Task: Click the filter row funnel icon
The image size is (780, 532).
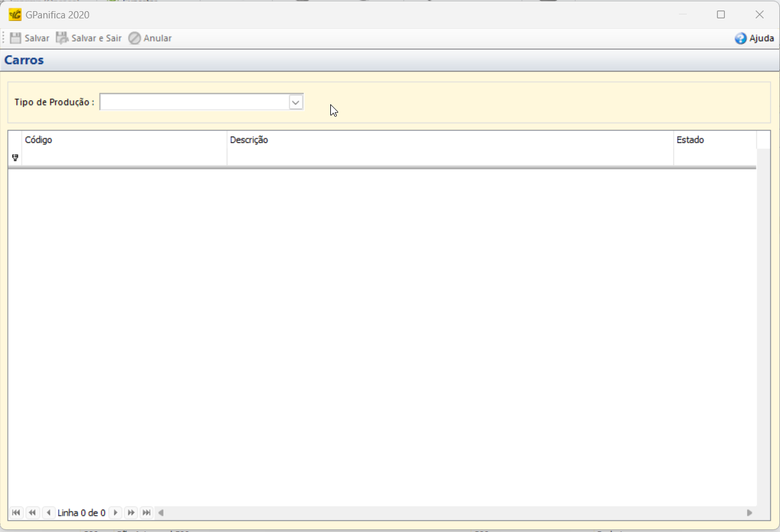Action: tap(15, 157)
